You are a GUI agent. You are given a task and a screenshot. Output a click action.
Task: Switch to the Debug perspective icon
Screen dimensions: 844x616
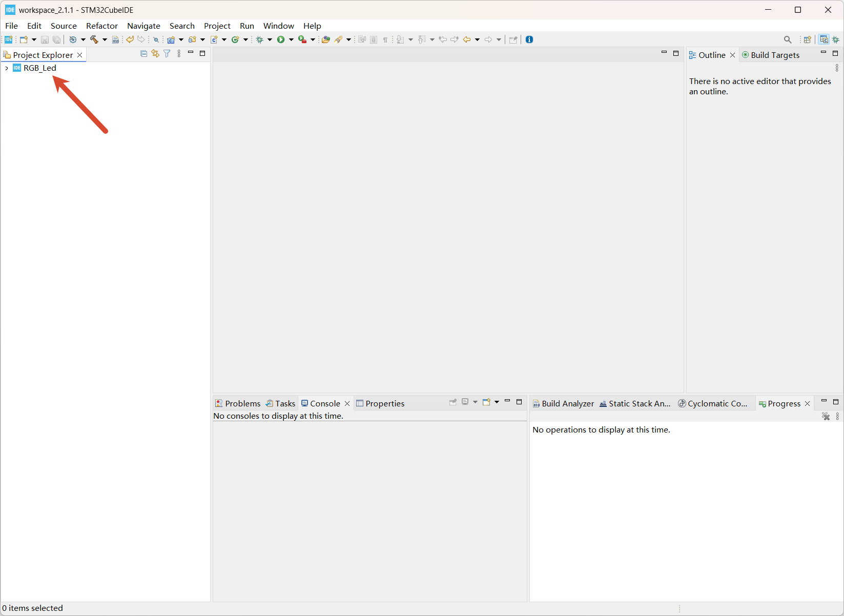[x=836, y=39]
